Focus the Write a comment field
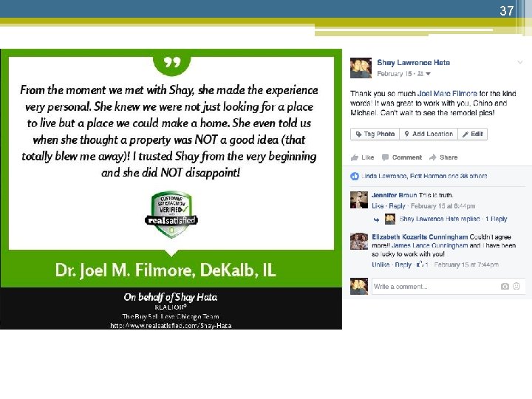The image size is (532, 399). click(x=449, y=287)
